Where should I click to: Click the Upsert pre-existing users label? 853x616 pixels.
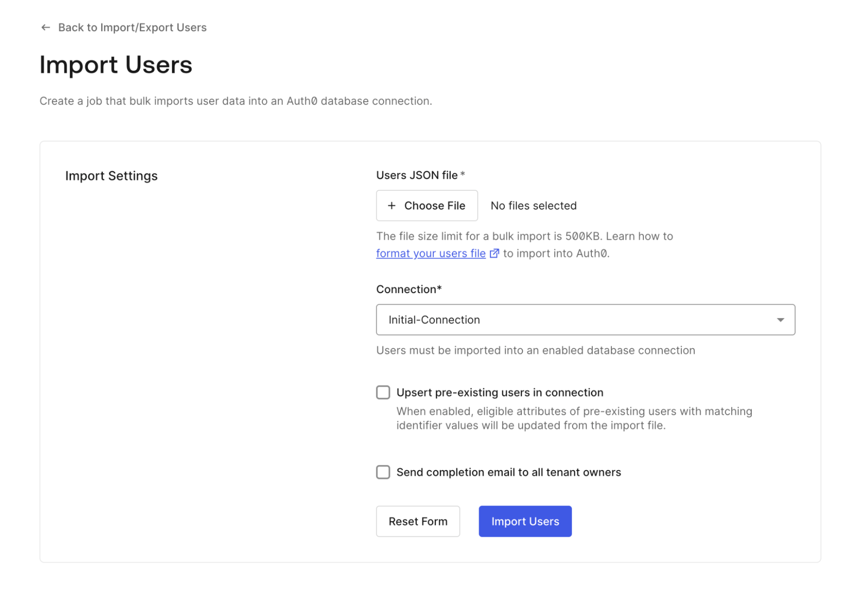[x=499, y=392]
